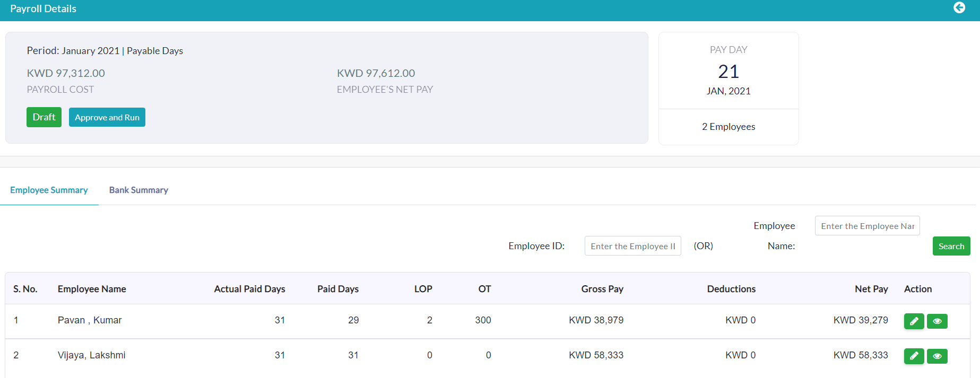Click the OT column header
Viewport: 980px width, 378px height.
click(x=484, y=289)
